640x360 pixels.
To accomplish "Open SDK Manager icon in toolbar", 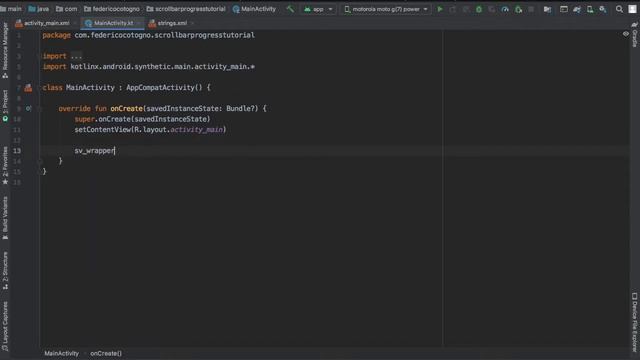I will [603, 9].
